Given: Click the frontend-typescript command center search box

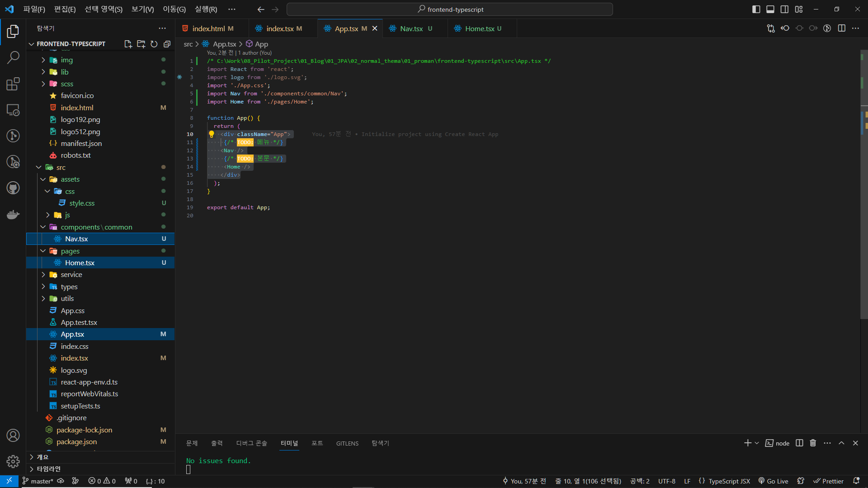Looking at the screenshot, I should [450, 9].
